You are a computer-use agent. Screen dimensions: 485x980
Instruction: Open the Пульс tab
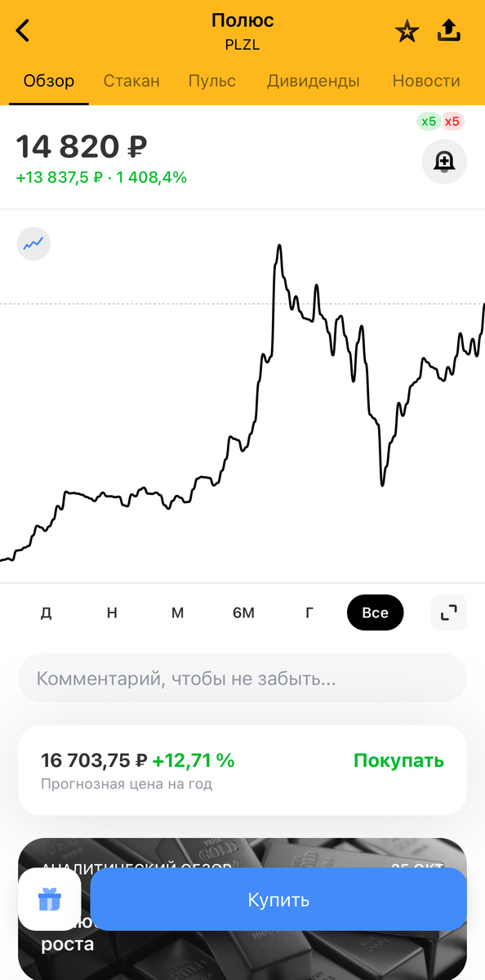[x=211, y=81]
